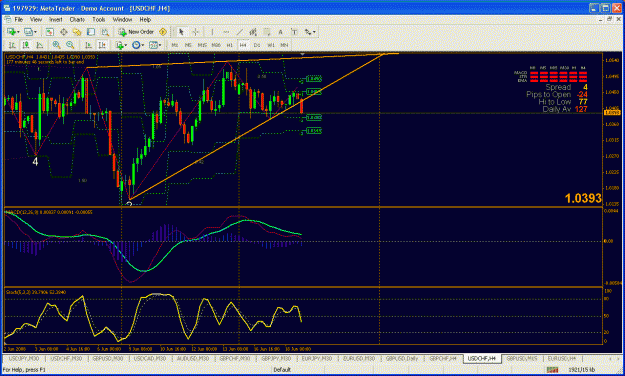
Task: Select the W1 timeframe button
Action: (271, 45)
